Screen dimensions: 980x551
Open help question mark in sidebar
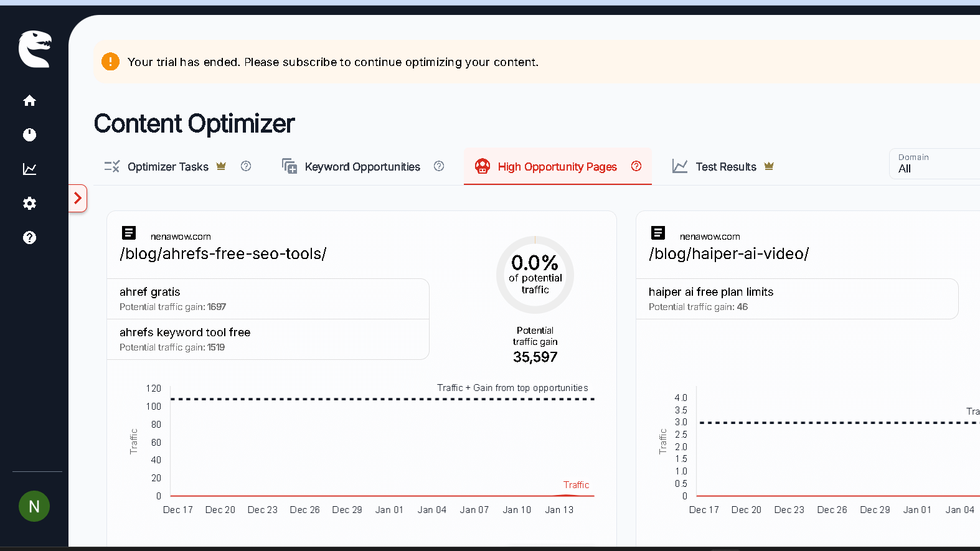pyautogui.click(x=29, y=237)
